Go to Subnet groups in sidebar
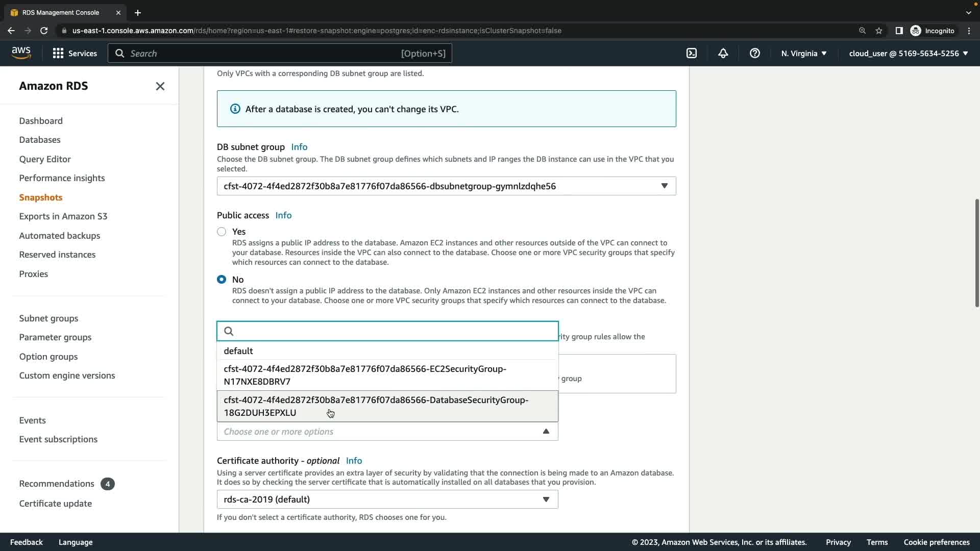Screen dimensions: 980x551 pyautogui.click(x=48, y=318)
